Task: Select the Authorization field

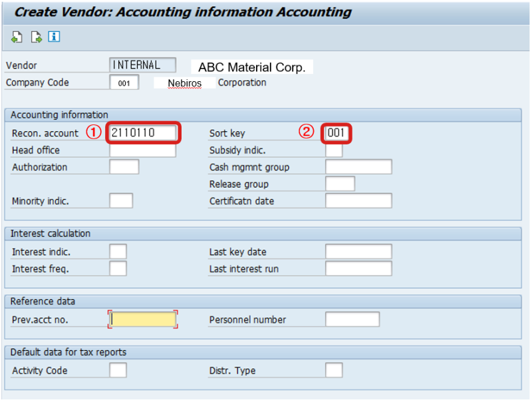Action: click(124, 167)
